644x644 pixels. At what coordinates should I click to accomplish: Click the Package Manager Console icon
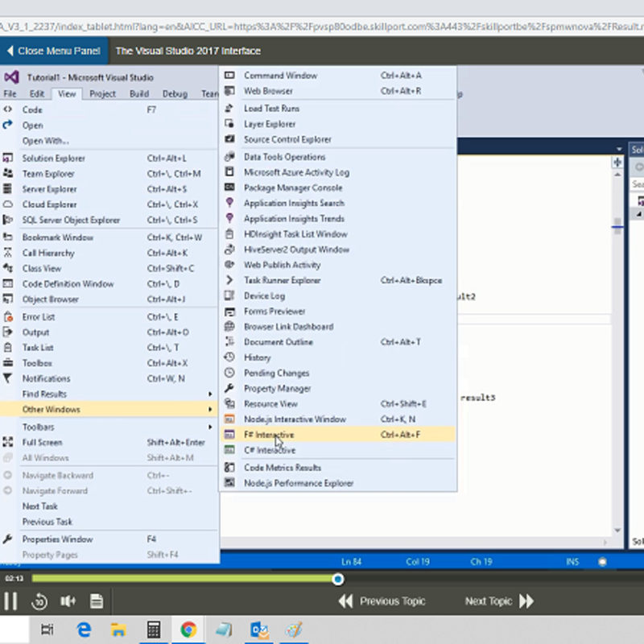coord(229,188)
